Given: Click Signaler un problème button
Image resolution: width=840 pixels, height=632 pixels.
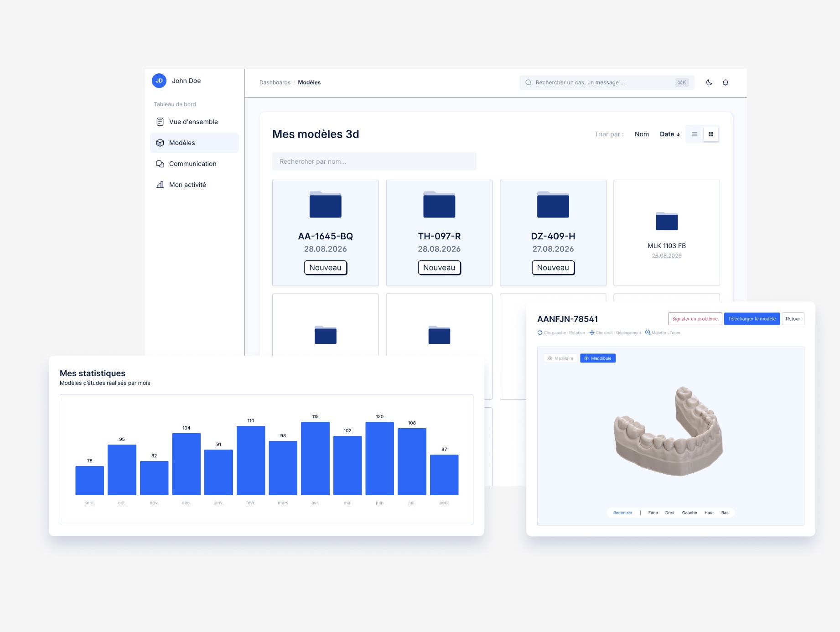Looking at the screenshot, I should click(695, 319).
